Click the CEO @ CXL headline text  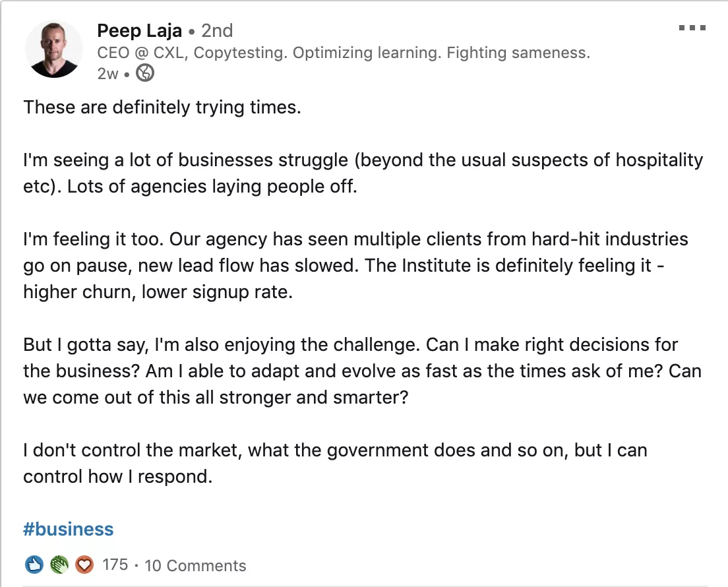(344, 53)
